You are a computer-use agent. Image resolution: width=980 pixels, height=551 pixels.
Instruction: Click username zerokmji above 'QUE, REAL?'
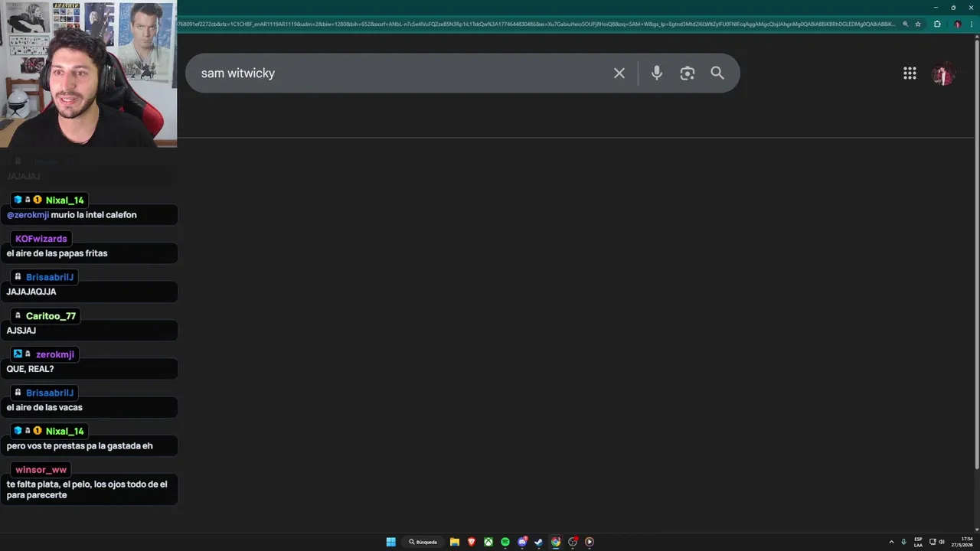pos(55,354)
